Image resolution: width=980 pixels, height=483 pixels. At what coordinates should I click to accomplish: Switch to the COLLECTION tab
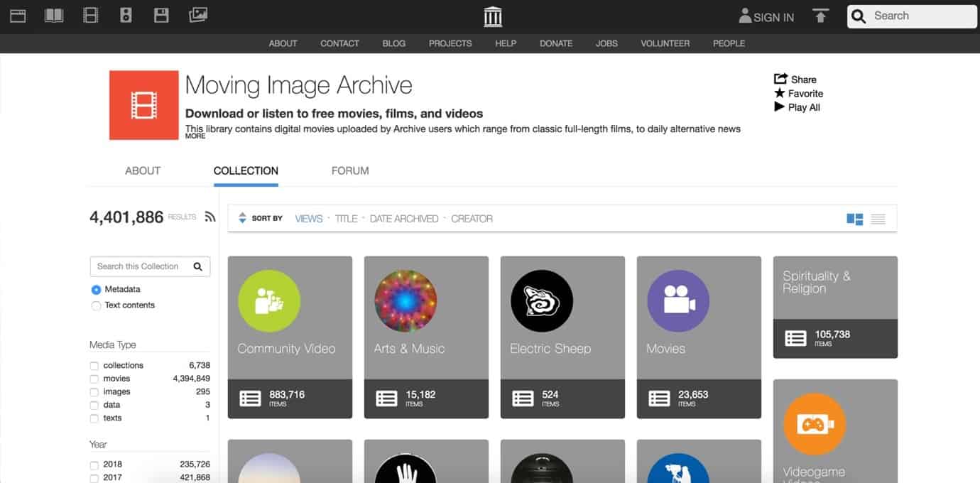246,170
